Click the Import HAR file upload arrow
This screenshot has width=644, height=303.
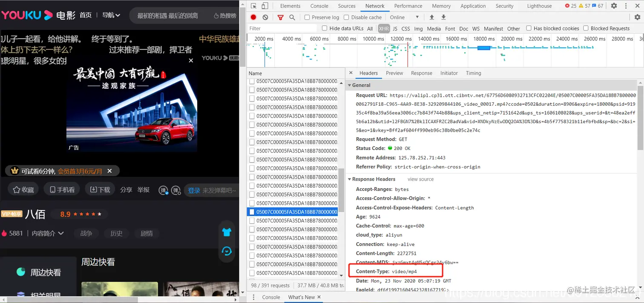click(432, 17)
